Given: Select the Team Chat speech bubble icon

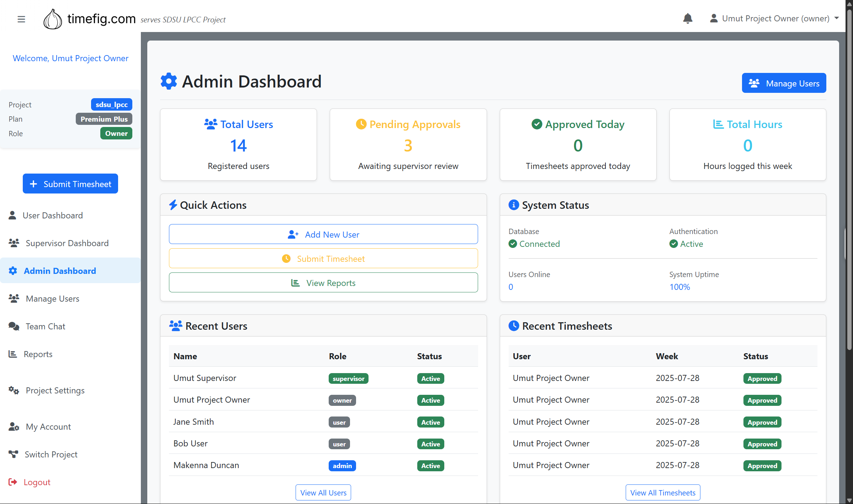Looking at the screenshot, I should [14, 326].
